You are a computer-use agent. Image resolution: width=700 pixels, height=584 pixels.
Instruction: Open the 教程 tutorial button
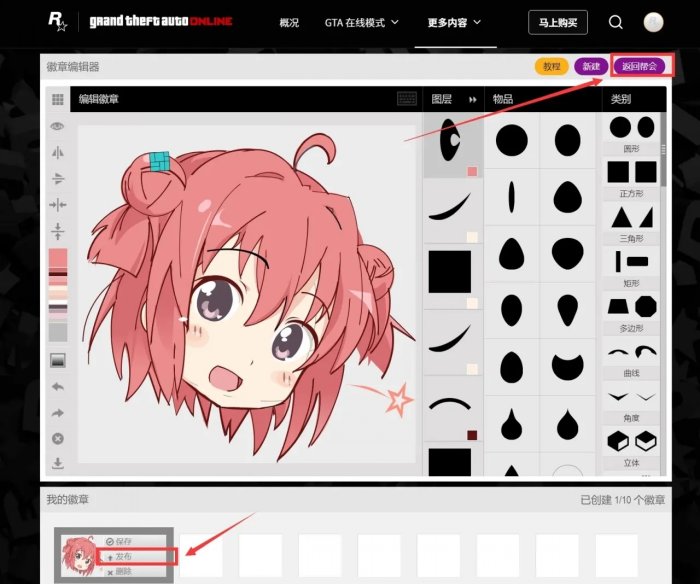551,67
